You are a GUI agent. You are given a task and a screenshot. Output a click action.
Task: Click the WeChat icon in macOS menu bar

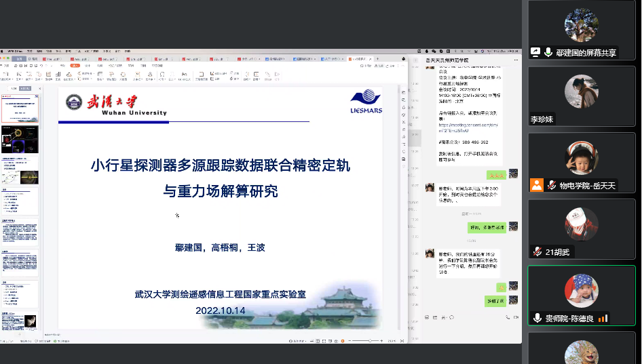[x=434, y=51]
